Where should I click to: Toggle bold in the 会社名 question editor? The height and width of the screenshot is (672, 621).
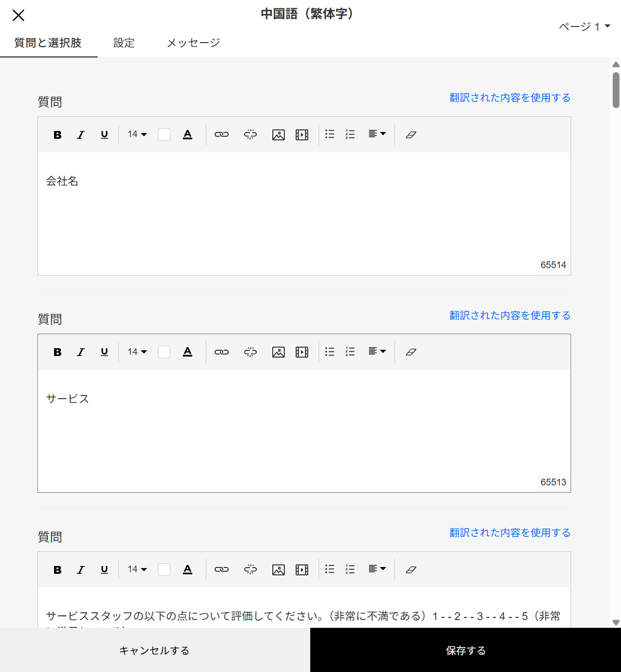click(58, 135)
